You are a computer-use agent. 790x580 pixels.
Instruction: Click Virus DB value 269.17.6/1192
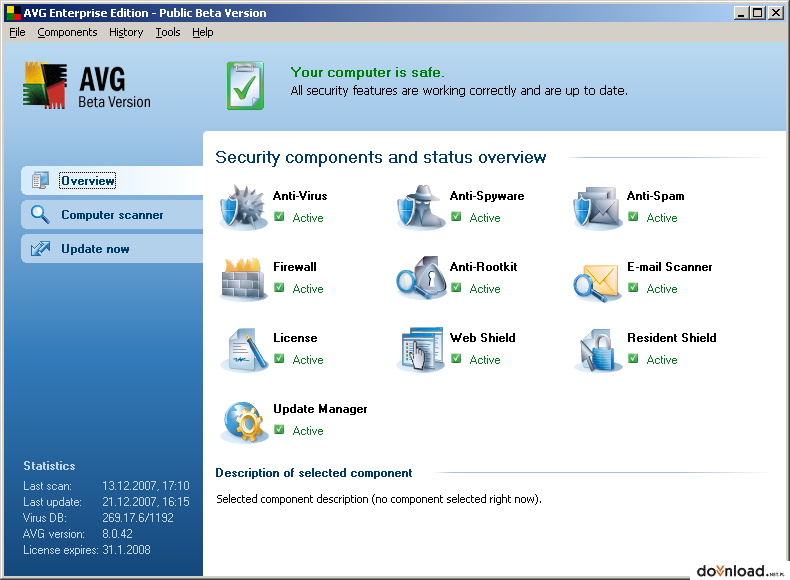tap(138, 518)
